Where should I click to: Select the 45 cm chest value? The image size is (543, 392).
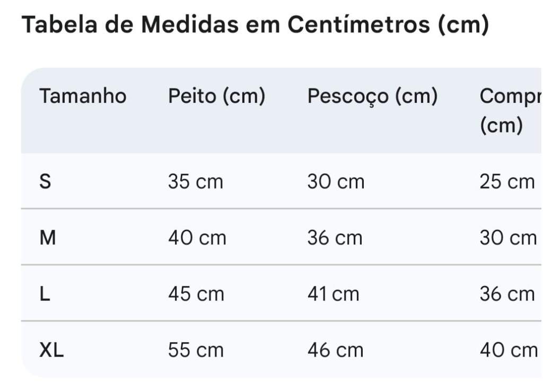click(x=196, y=294)
